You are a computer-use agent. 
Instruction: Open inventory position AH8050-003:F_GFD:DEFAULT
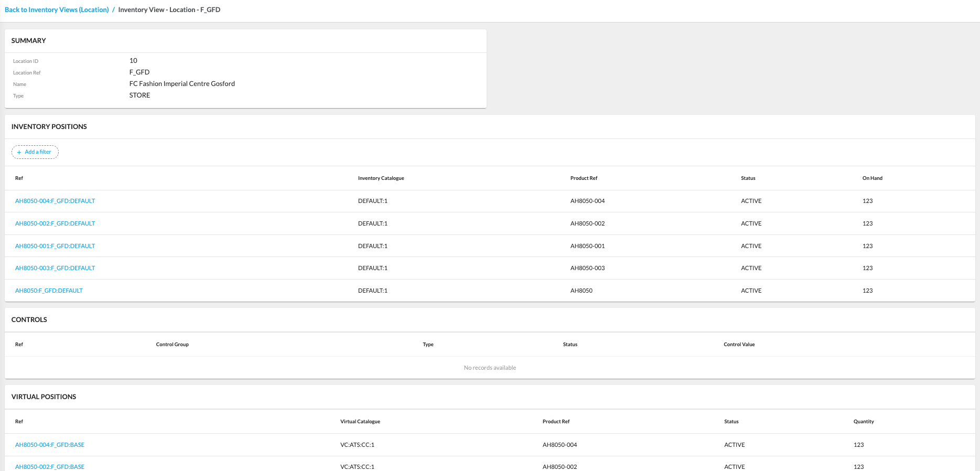(x=55, y=268)
